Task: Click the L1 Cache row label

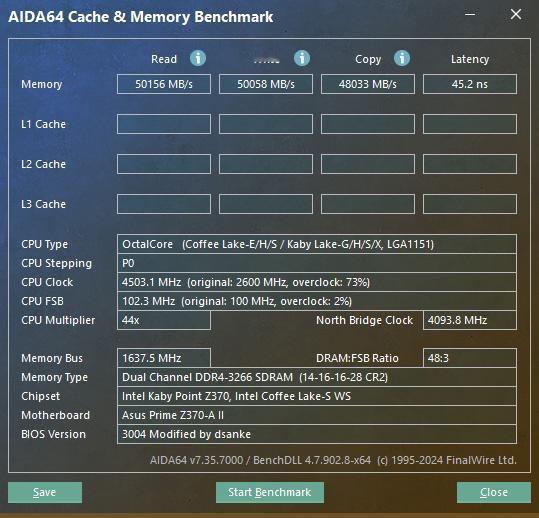Action: click(43, 124)
